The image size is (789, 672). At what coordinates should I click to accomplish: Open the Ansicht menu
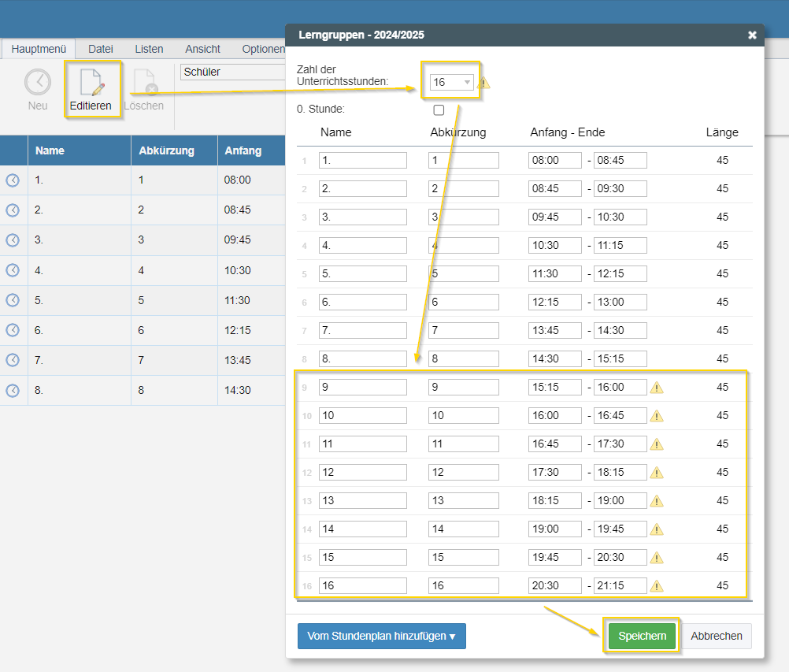(203, 49)
